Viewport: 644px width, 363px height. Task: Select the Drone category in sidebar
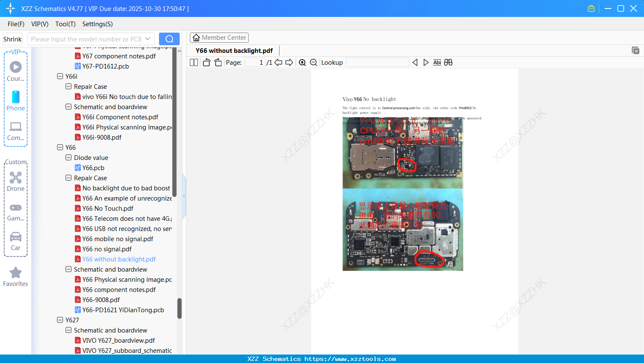(x=16, y=181)
